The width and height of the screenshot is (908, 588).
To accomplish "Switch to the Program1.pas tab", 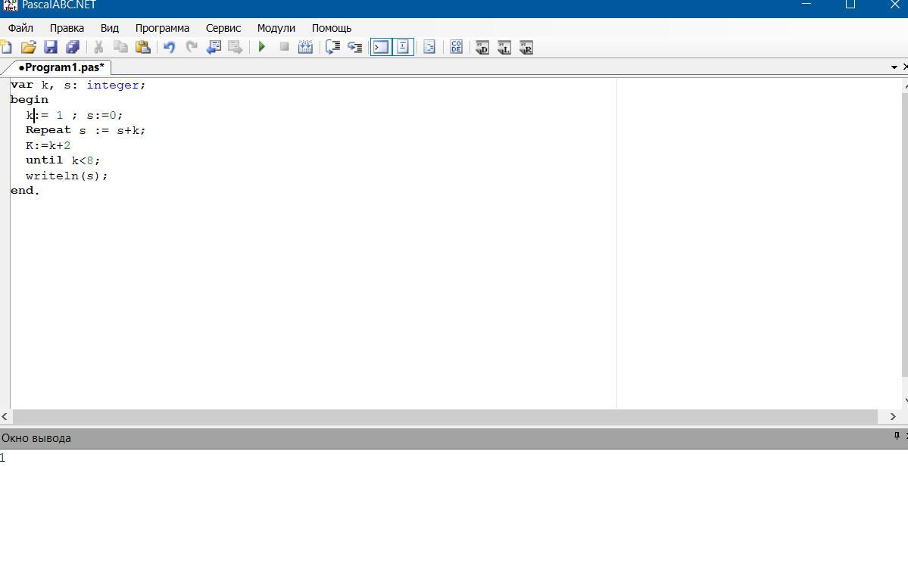I will point(61,67).
